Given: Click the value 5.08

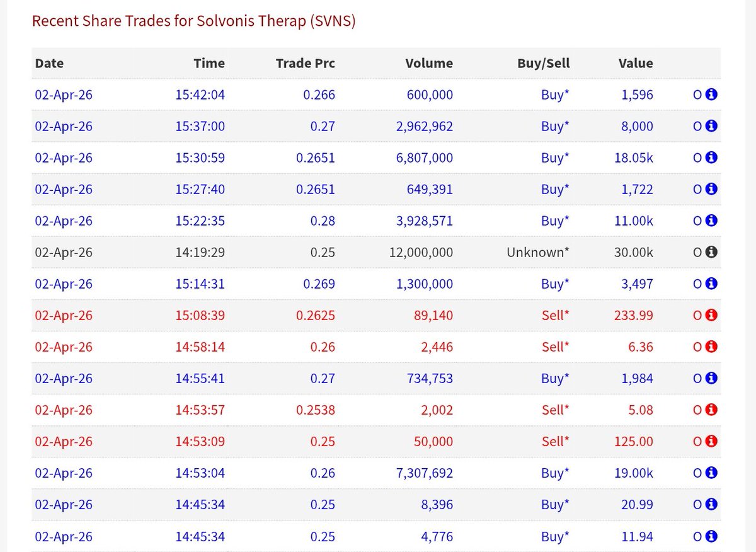Looking at the screenshot, I should 641,410.
